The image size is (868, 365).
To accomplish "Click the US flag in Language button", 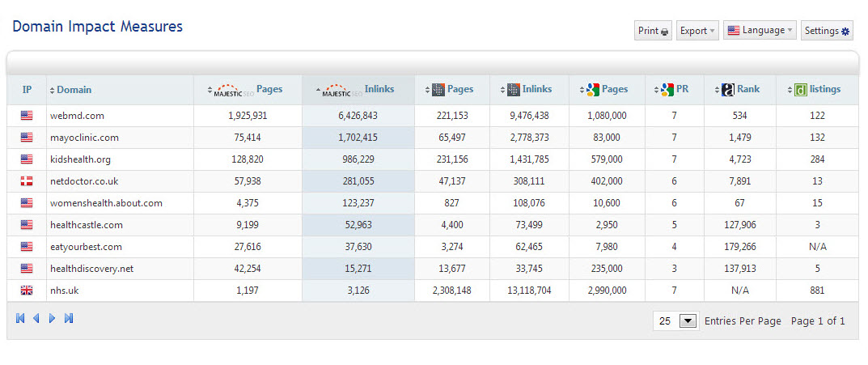I will pyautogui.click(x=734, y=31).
